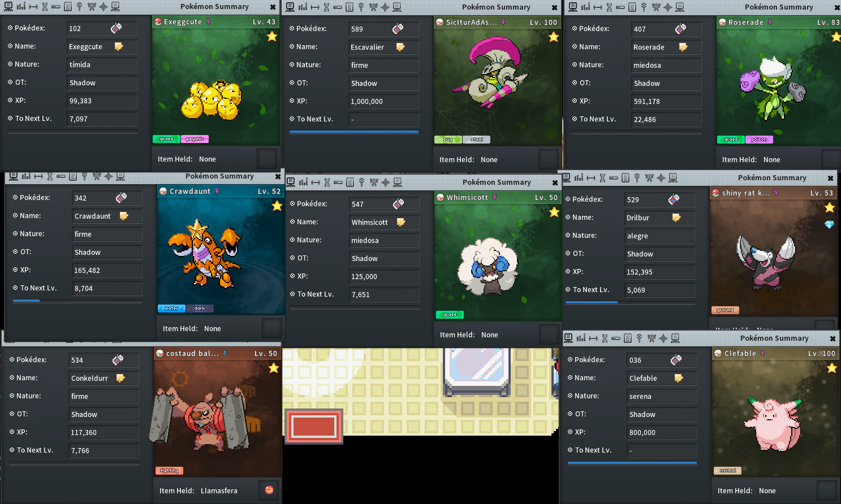841x504 pixels.
Task: Click the star icon on Exeggcute portrait
Action: click(x=272, y=36)
